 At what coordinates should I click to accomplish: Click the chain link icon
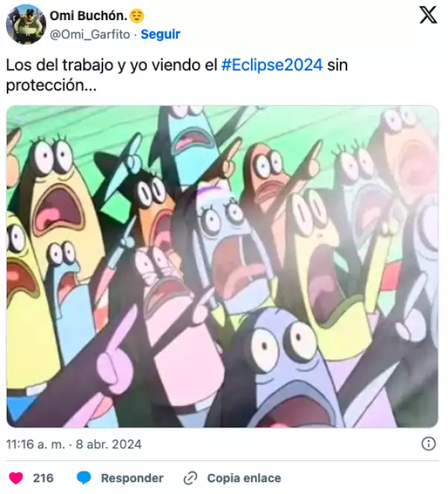coord(190,478)
